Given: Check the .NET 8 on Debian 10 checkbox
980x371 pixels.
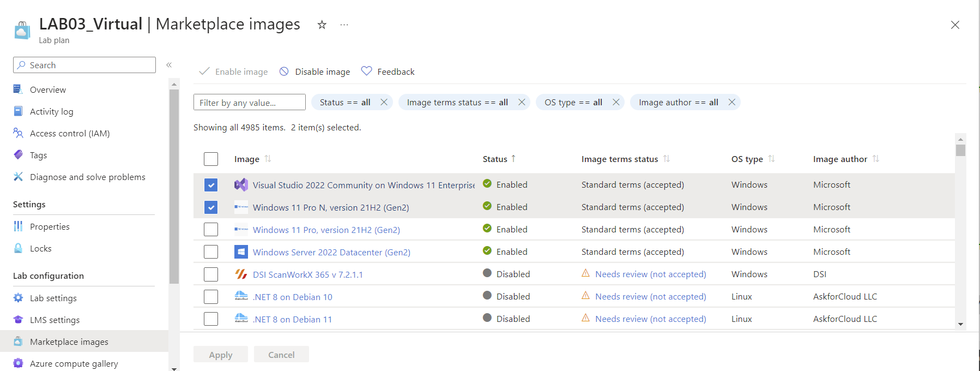Looking at the screenshot, I should coord(211,297).
